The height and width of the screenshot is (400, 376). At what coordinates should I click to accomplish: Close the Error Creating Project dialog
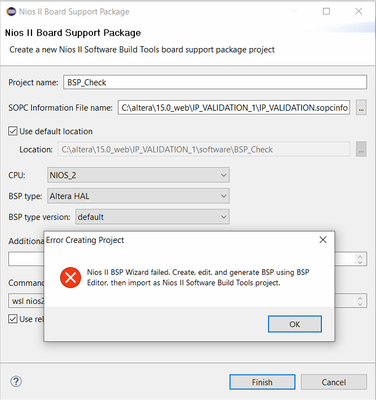[x=323, y=240]
